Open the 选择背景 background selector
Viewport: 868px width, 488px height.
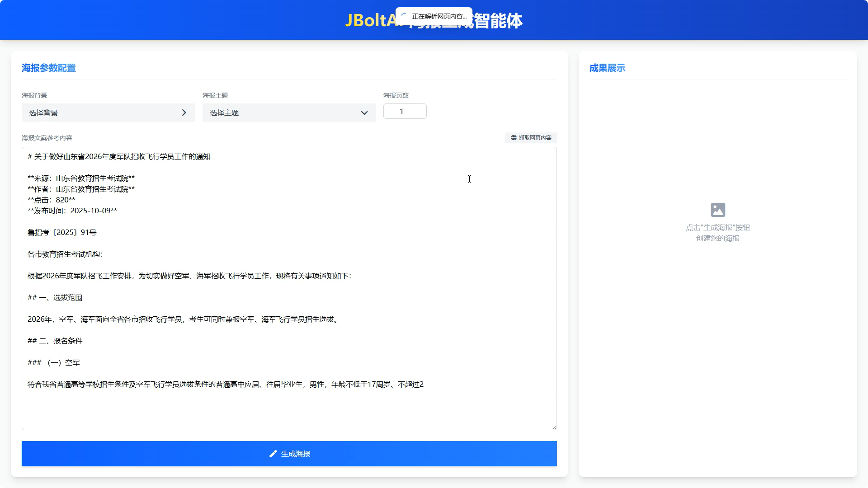pyautogui.click(x=108, y=113)
